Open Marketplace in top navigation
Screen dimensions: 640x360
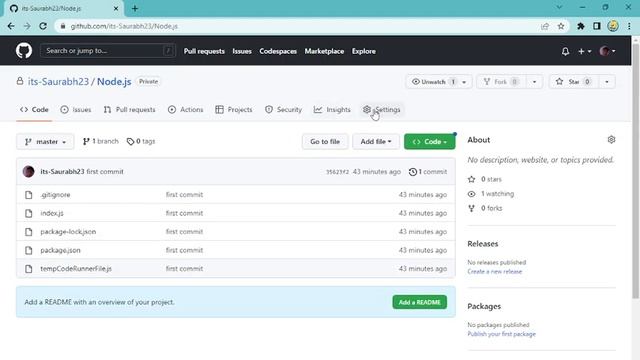(x=324, y=51)
